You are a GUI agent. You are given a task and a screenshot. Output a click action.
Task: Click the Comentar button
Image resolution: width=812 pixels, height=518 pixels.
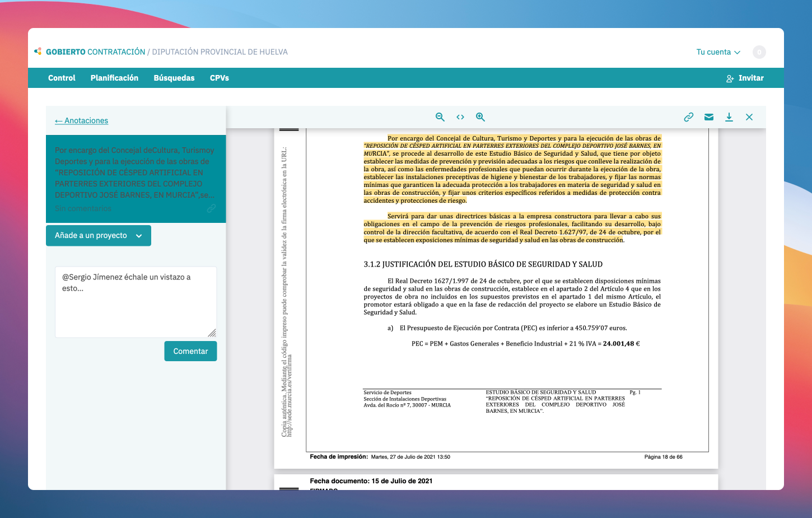[190, 351]
